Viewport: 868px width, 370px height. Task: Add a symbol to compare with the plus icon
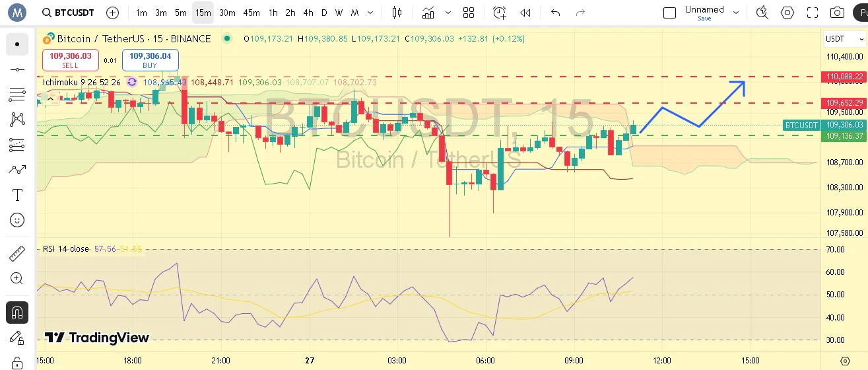point(113,13)
